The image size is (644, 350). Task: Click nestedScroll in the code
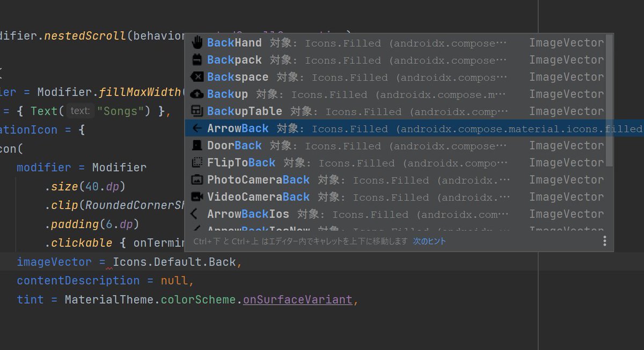(x=85, y=36)
